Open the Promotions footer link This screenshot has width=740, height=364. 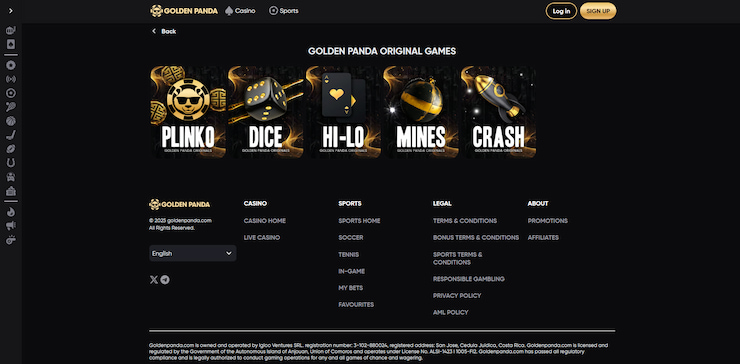coord(547,221)
